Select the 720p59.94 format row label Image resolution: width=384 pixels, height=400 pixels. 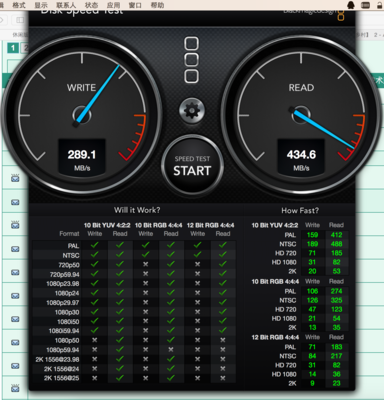tap(65, 274)
